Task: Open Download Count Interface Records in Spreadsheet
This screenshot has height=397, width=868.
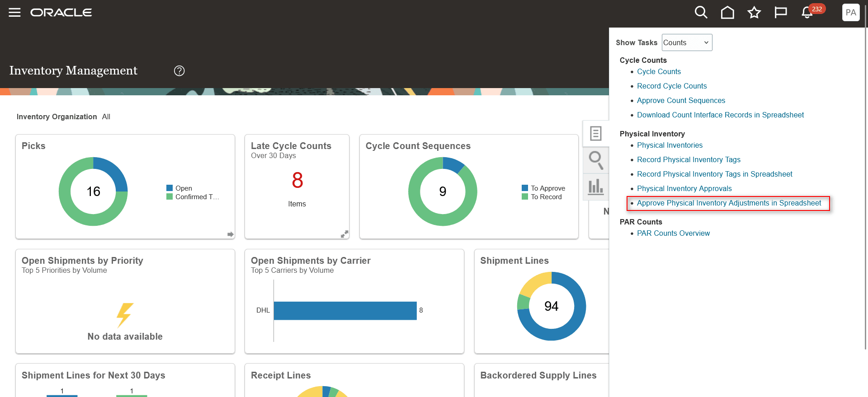Action: (x=720, y=115)
